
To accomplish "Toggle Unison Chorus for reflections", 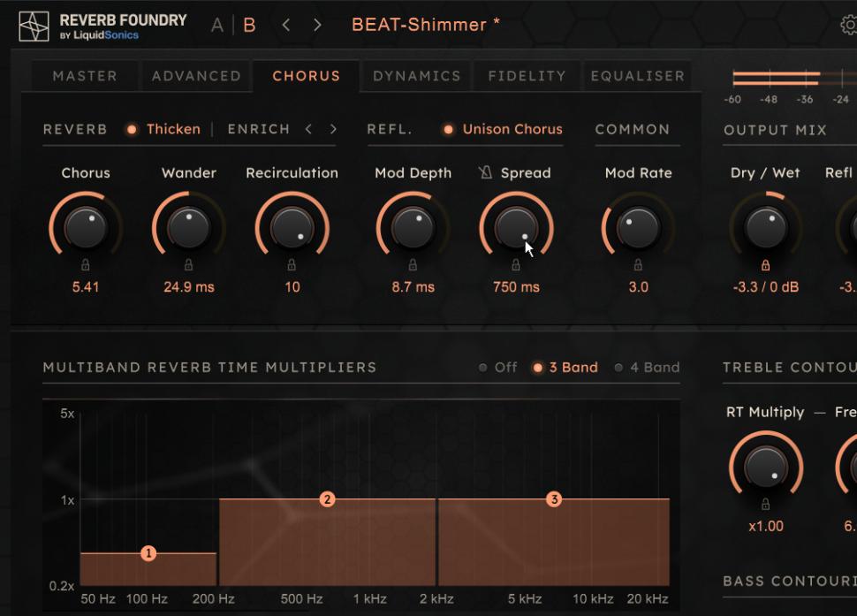I will (503, 129).
